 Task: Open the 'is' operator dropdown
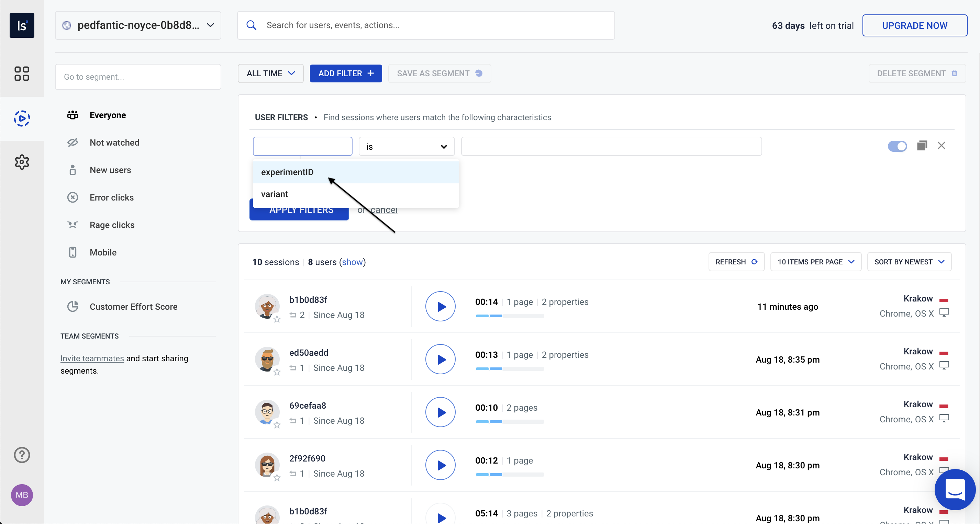click(x=406, y=146)
